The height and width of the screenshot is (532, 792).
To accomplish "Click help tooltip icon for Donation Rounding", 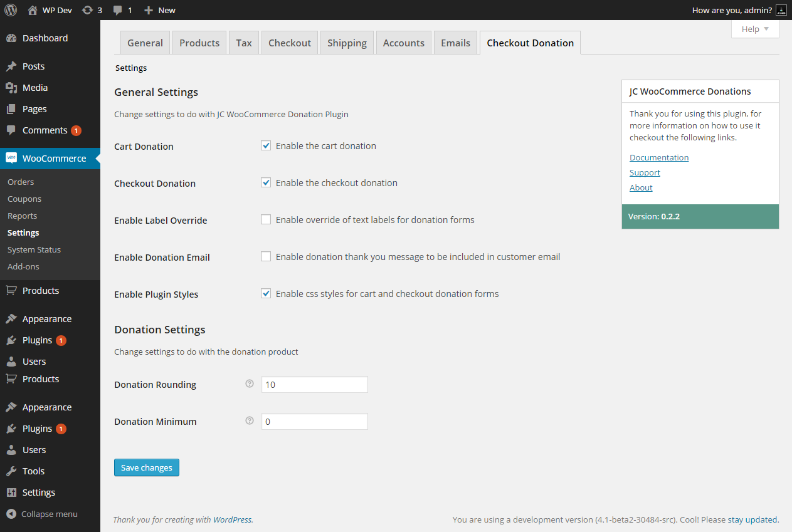I will pos(250,383).
